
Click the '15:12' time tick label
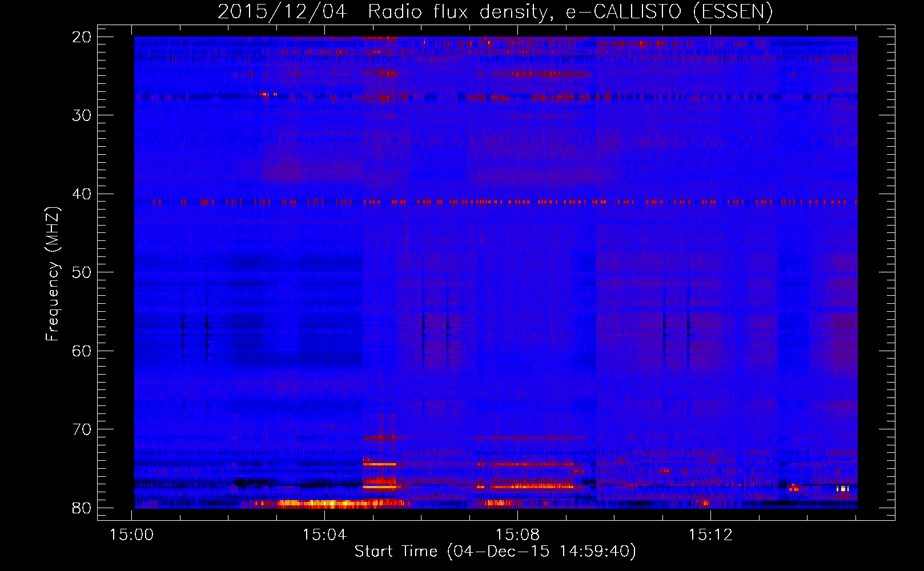(x=710, y=535)
